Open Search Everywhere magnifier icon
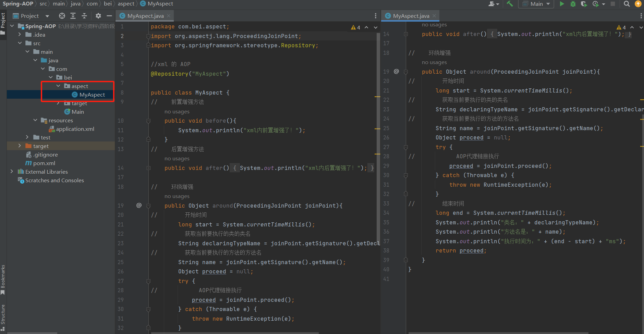This screenshot has width=644, height=334. pos(627,4)
